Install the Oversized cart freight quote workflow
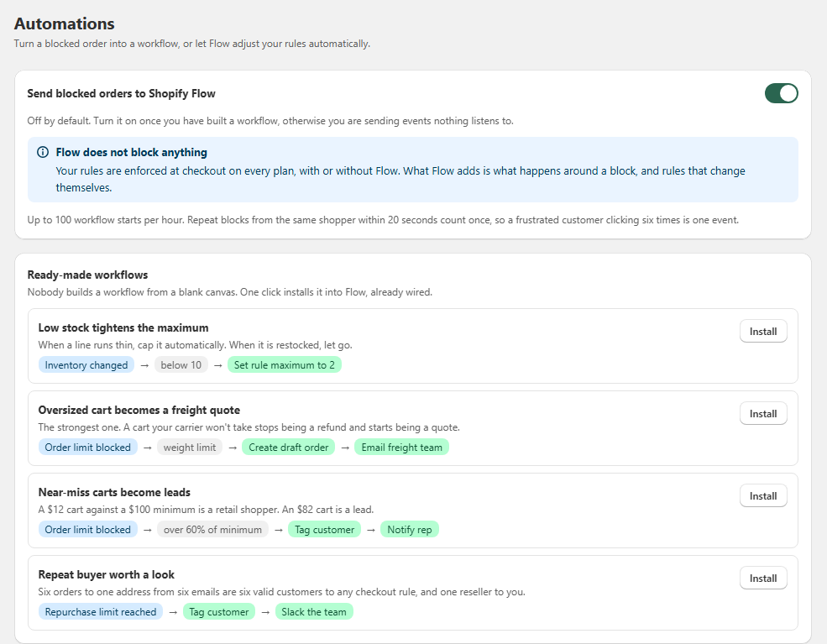 763,413
